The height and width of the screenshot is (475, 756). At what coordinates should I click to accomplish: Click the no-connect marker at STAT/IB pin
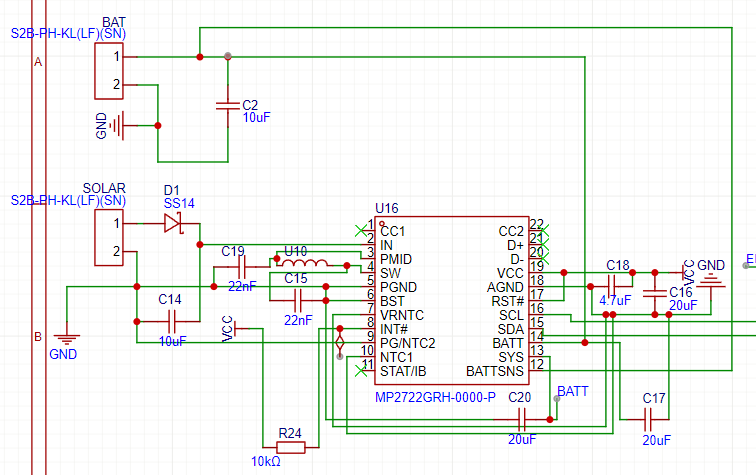(x=361, y=371)
